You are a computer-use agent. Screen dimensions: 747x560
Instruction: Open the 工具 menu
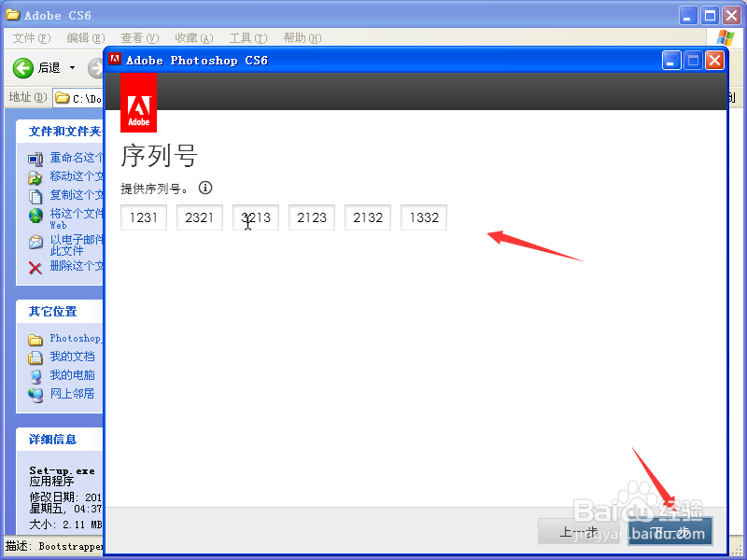[x=247, y=37]
